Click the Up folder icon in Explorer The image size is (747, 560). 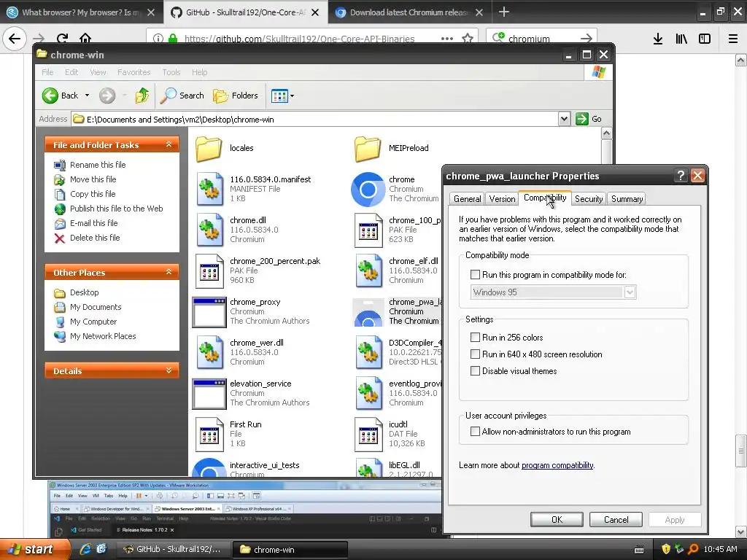pos(142,96)
